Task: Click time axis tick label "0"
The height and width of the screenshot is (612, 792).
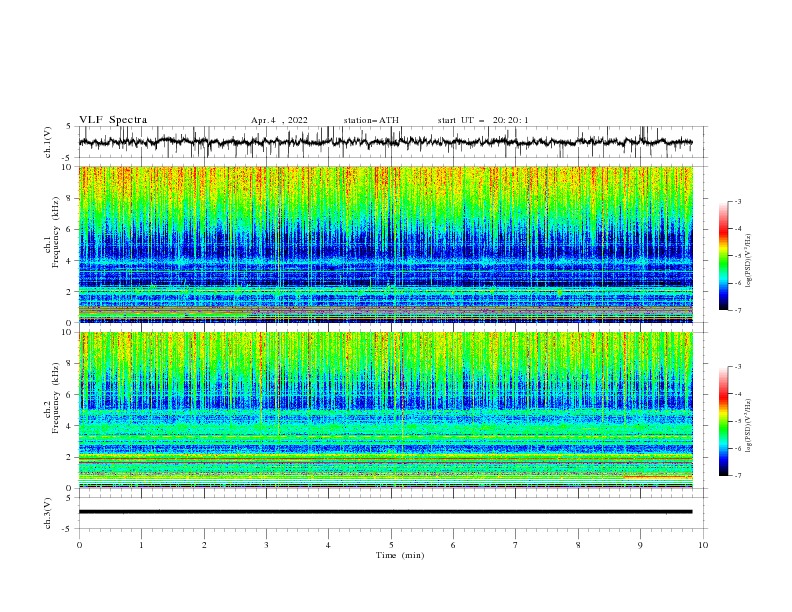Action: point(79,545)
